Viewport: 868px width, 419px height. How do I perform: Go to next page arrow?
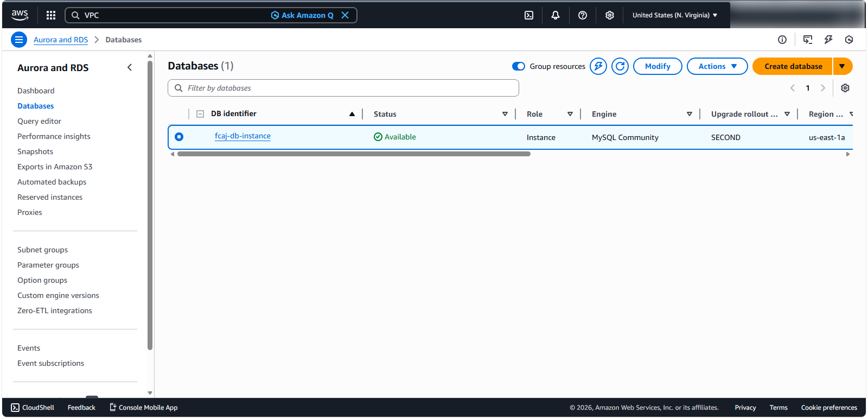pyautogui.click(x=823, y=88)
